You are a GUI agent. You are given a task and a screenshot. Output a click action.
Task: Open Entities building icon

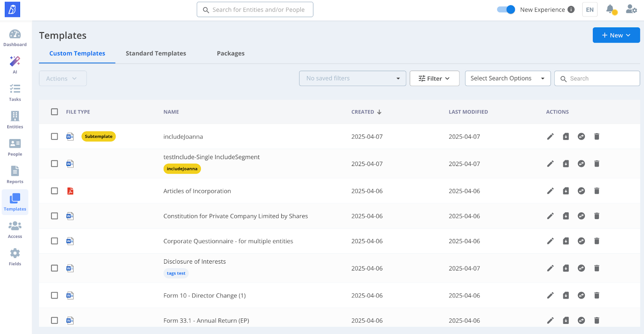[15, 120]
